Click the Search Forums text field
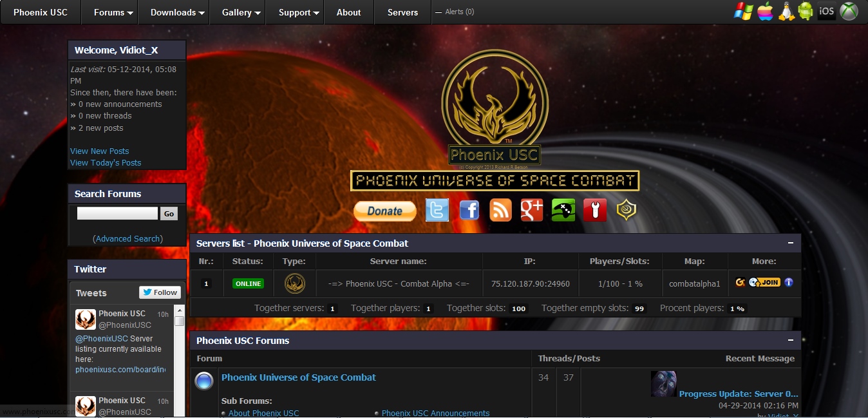Screen dimensions: 868x418 pos(117,213)
